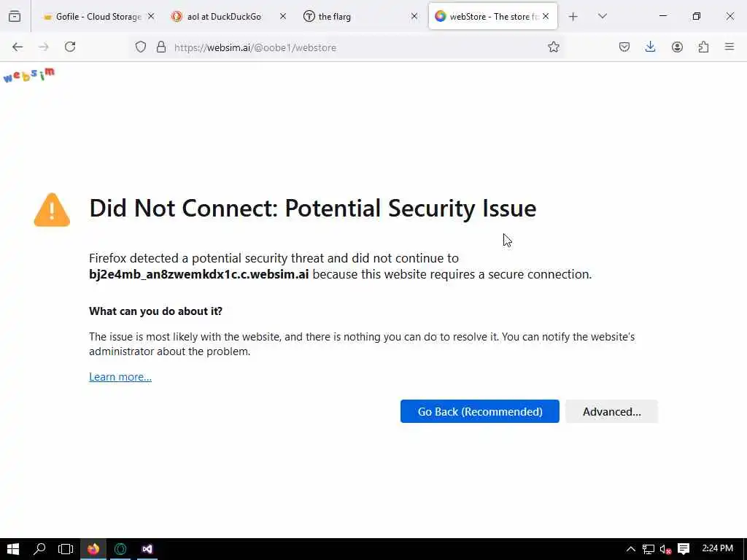Click the padlock site information icon
The height and width of the screenshot is (560, 747).
click(x=161, y=47)
